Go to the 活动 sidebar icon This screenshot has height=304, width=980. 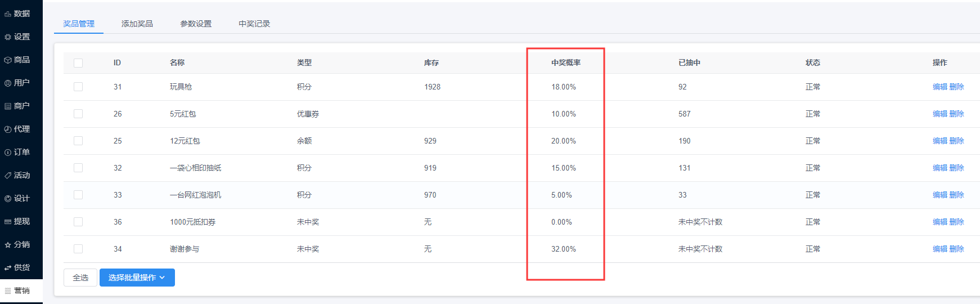(x=8, y=175)
